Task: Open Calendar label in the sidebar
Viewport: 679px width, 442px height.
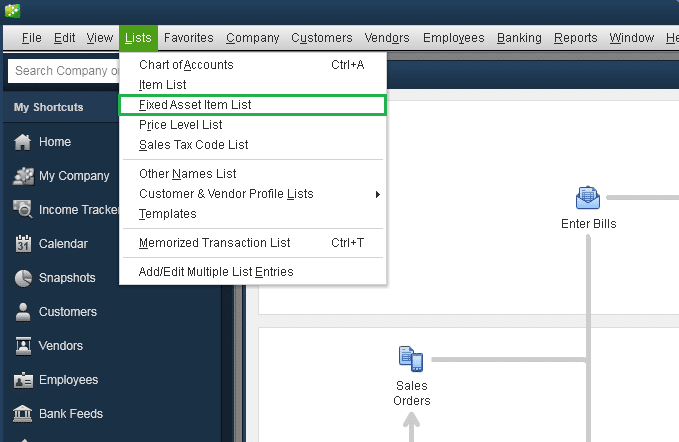Action: (63, 244)
